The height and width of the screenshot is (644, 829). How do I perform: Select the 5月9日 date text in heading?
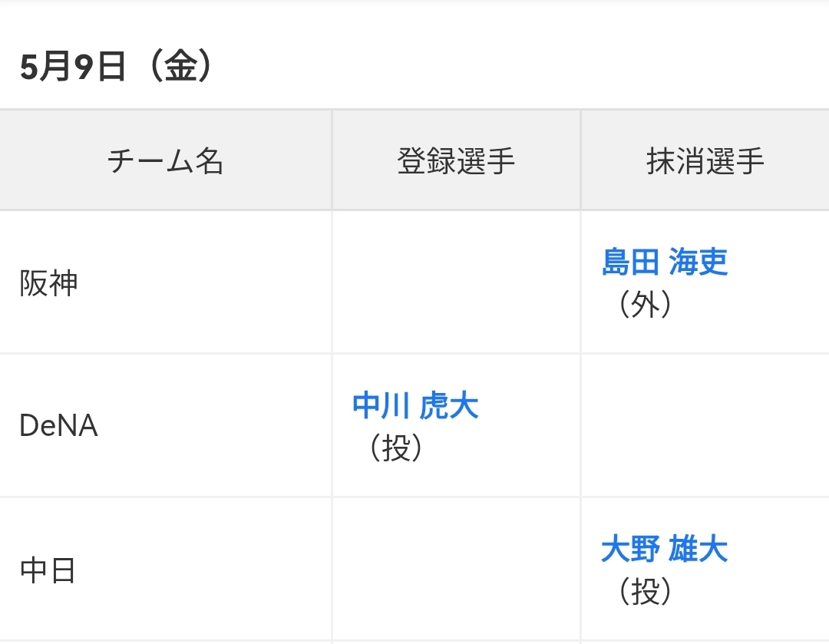click(x=73, y=68)
